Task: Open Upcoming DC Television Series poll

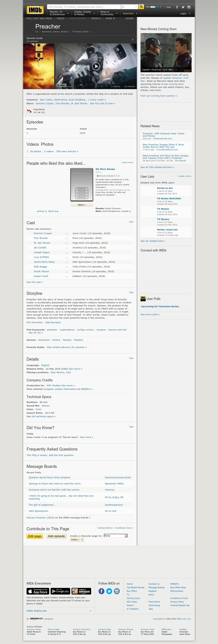Action: [x=160, y=307]
